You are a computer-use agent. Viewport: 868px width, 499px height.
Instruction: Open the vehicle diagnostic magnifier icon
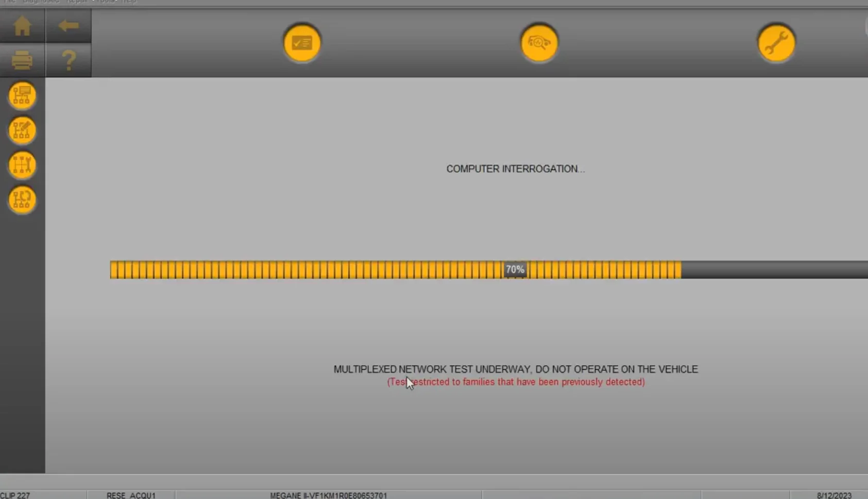[x=539, y=43]
